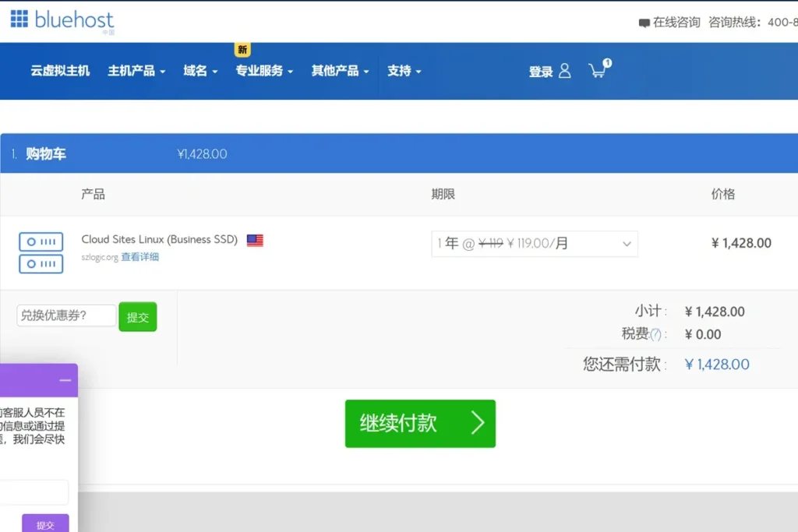Open the subscription term dropdown showing ¥119.00/月
798x532 pixels.
tap(534, 244)
